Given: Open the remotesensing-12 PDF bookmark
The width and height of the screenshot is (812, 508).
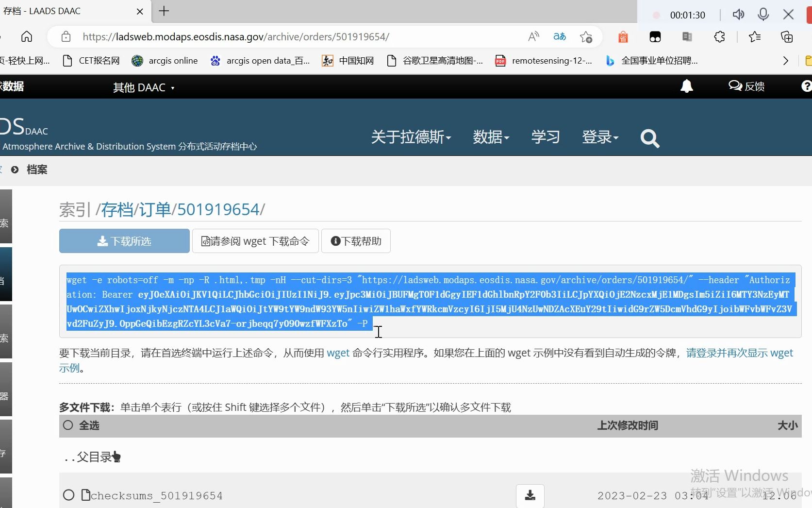Looking at the screenshot, I should pos(544,61).
